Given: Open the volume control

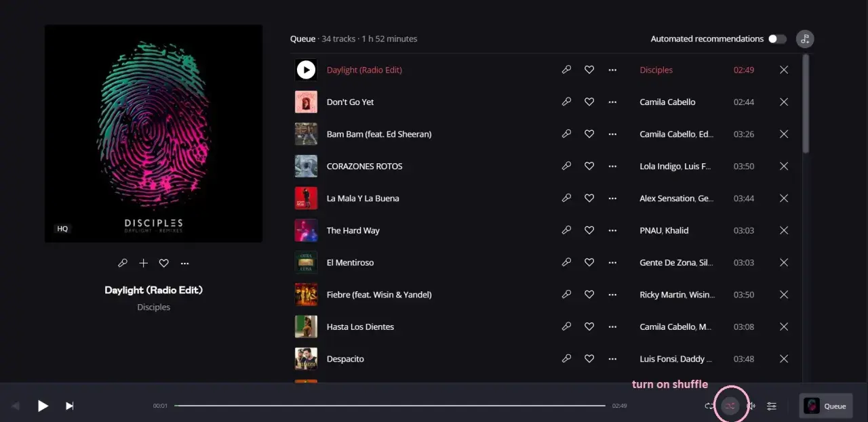Looking at the screenshot, I should tap(751, 406).
